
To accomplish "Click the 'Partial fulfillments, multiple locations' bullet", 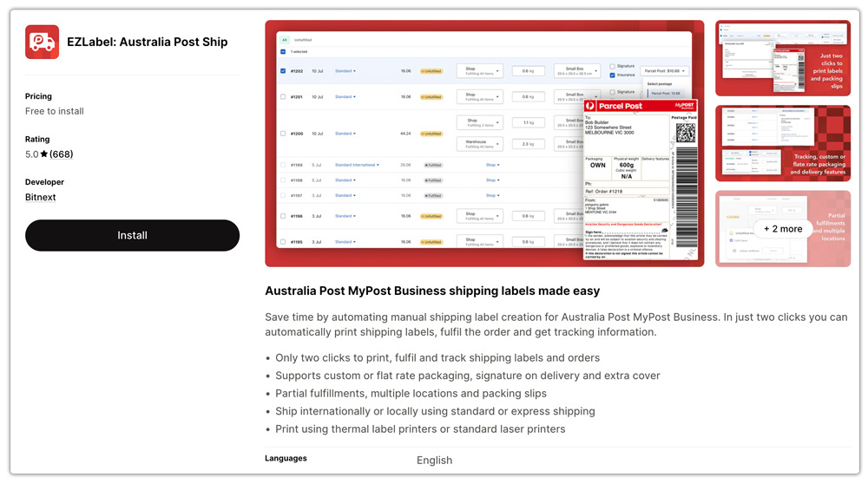I will pos(411,393).
